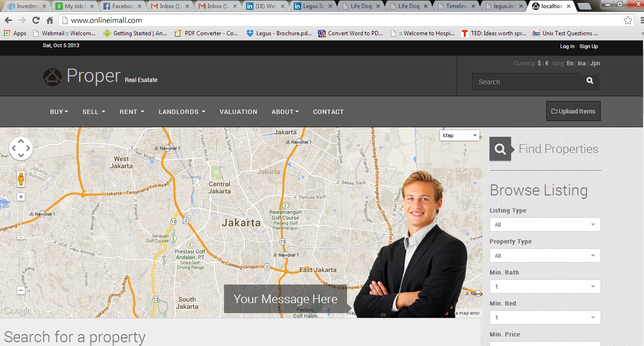This screenshot has width=644, height=346.
Task: Zoom out on the map with minus button
Action: [21, 290]
